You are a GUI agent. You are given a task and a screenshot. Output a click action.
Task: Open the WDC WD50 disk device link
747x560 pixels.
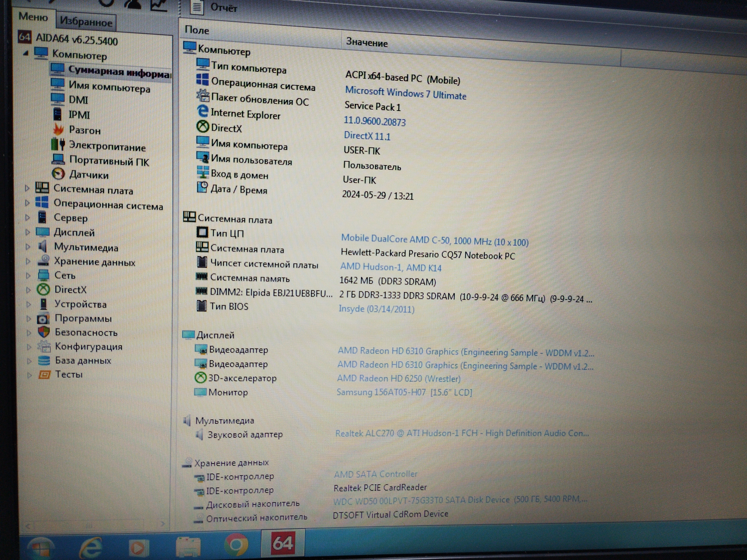[x=460, y=499]
